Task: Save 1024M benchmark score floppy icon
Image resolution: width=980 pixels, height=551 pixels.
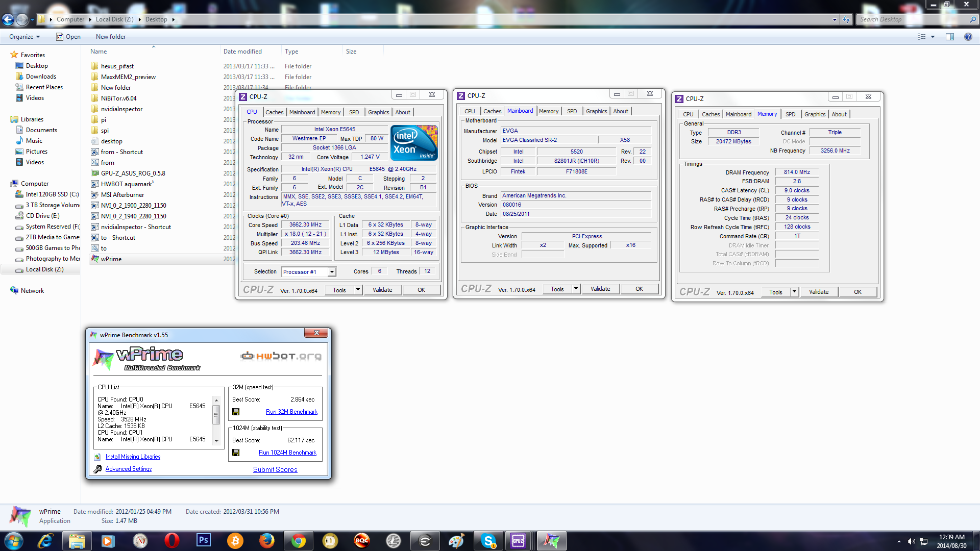Action: coord(236,453)
